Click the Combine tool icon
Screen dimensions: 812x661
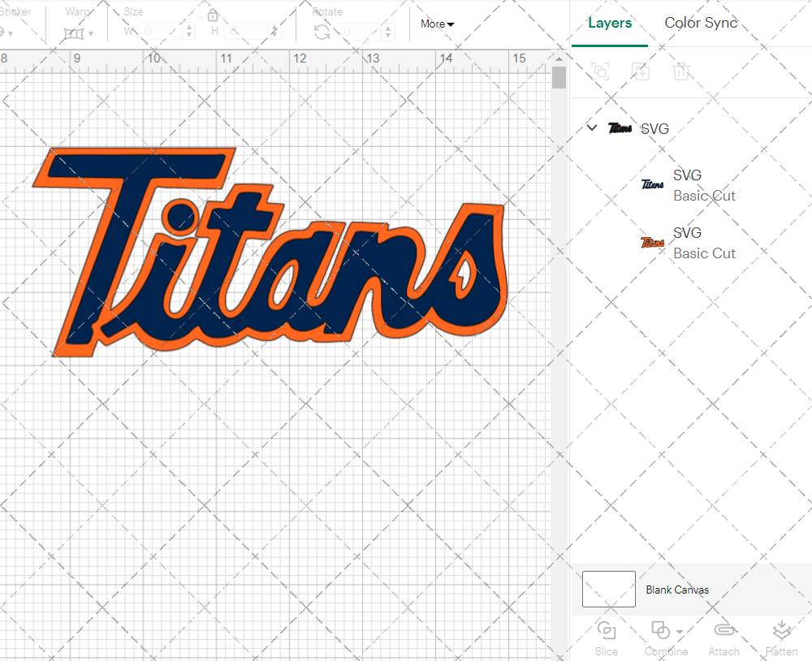[659, 629]
